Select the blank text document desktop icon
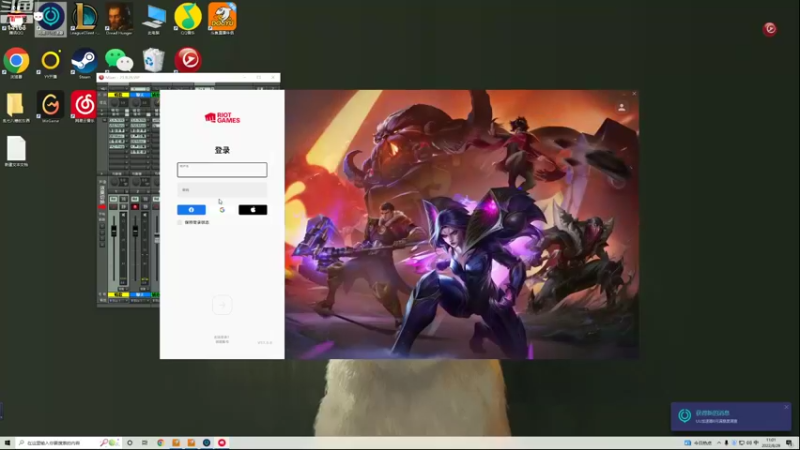 click(16, 151)
